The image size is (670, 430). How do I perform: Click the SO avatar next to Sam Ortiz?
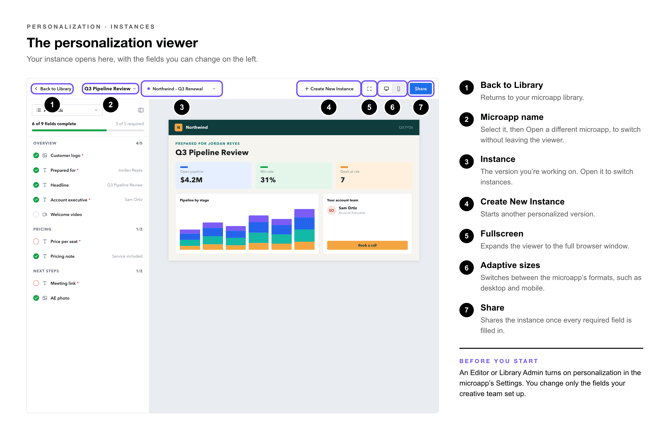331,210
